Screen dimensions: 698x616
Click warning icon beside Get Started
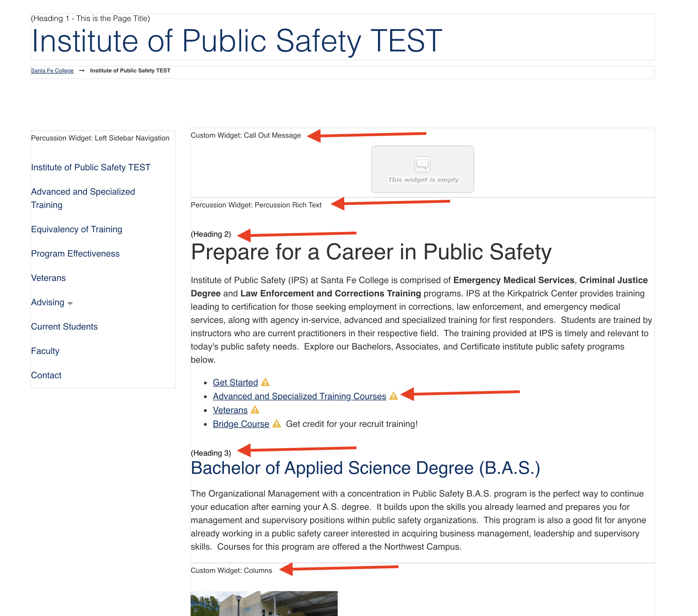coord(265,382)
